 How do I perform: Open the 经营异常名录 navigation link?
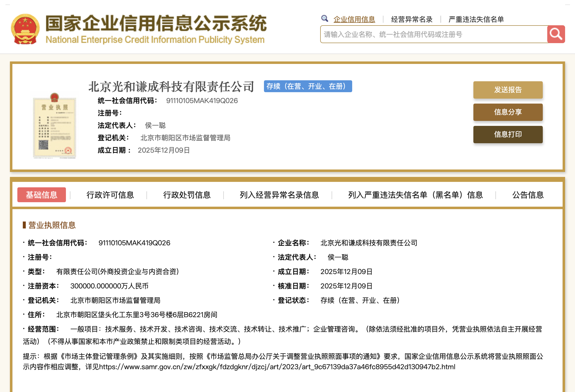pos(411,19)
